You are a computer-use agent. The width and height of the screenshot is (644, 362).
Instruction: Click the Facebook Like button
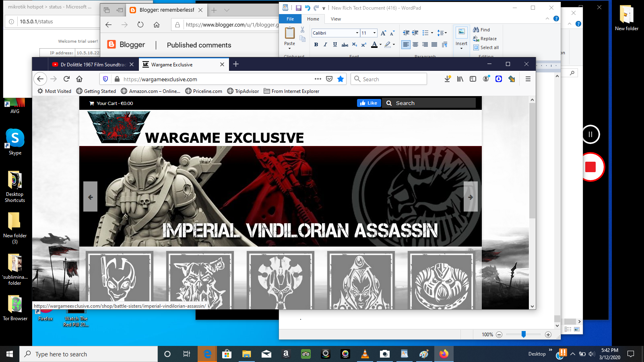[x=369, y=103]
